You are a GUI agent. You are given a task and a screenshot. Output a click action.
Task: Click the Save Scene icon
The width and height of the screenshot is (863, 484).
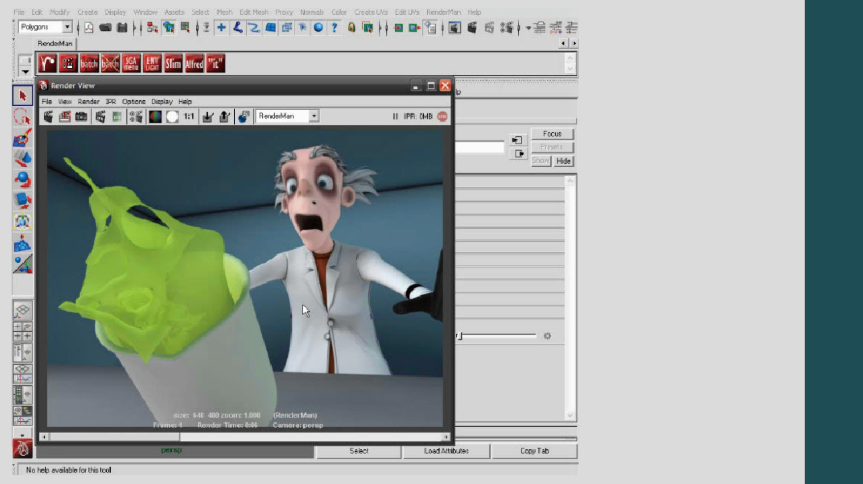[x=122, y=28]
